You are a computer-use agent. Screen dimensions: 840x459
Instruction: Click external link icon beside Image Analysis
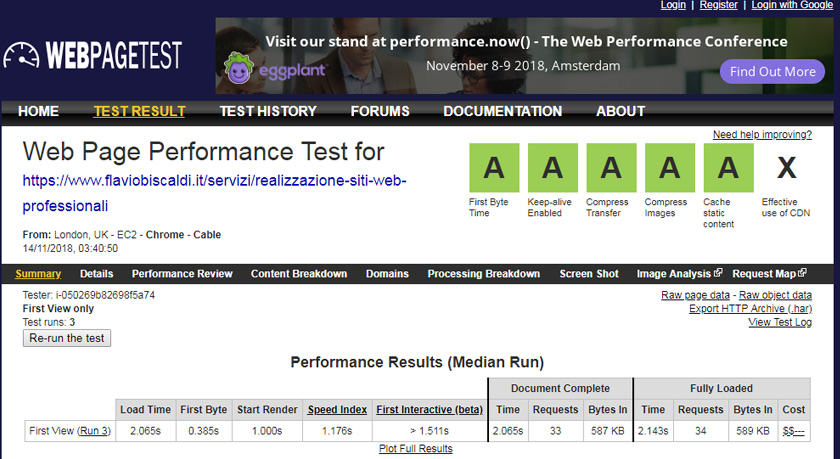pyautogui.click(x=718, y=273)
